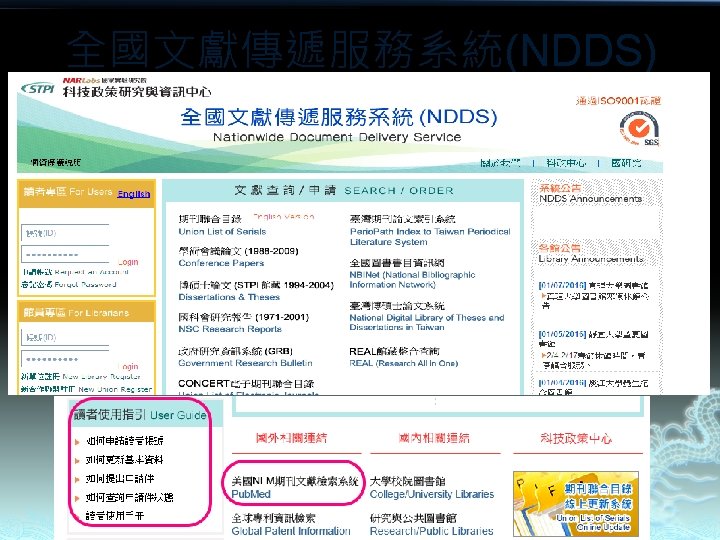This screenshot has width=720, height=540.
Task: Open the New Library Register link
Action: [80, 377]
